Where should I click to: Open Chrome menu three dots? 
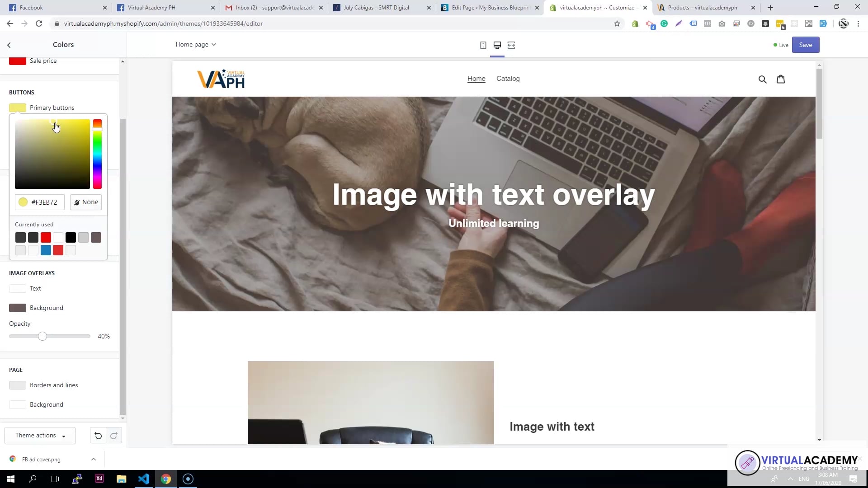[x=858, y=23]
